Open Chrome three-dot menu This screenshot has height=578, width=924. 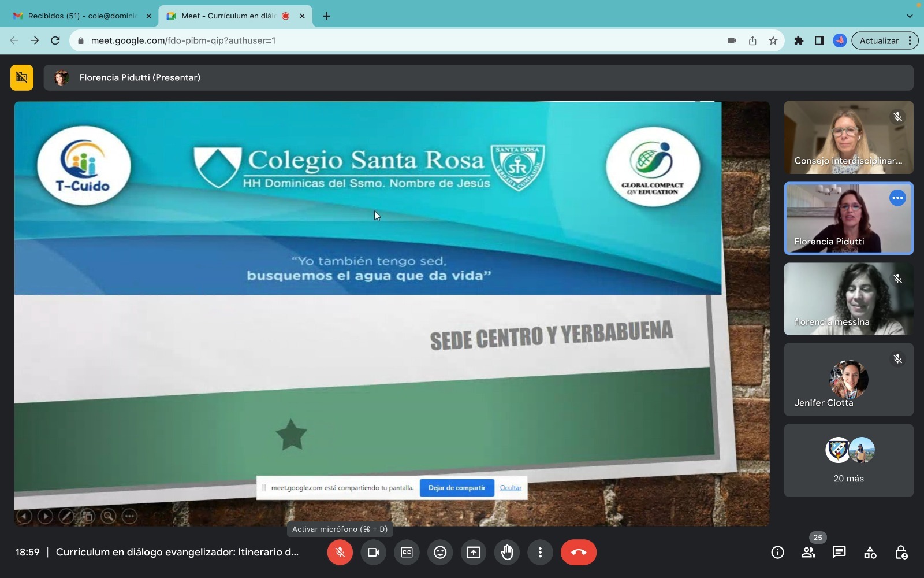[x=910, y=40]
